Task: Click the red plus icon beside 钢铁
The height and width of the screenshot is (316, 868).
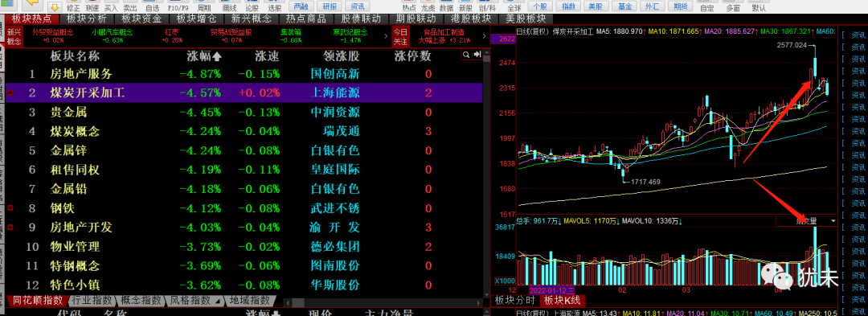Action: tap(10, 208)
